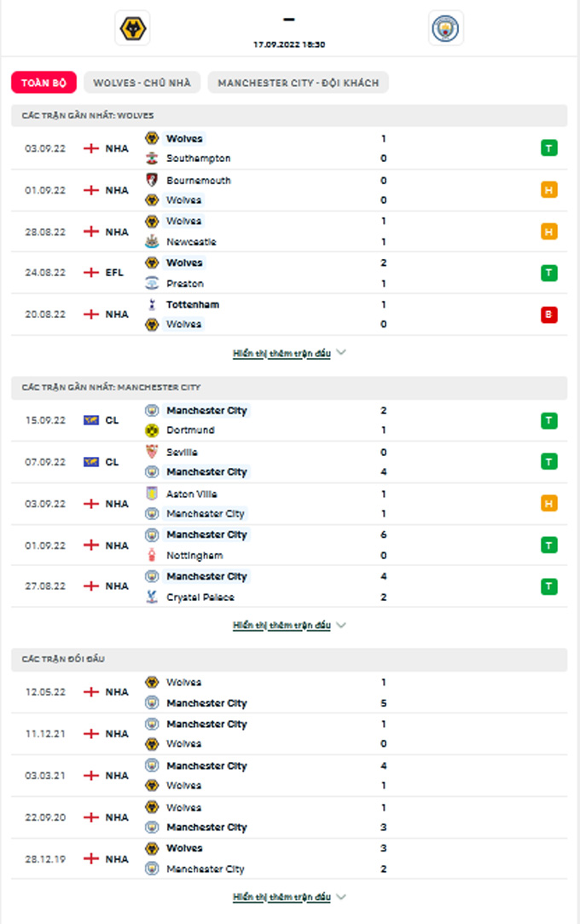This screenshot has height=924, width=580.
Task: Click the orange H badge on Aston Villa match
Action: (548, 504)
